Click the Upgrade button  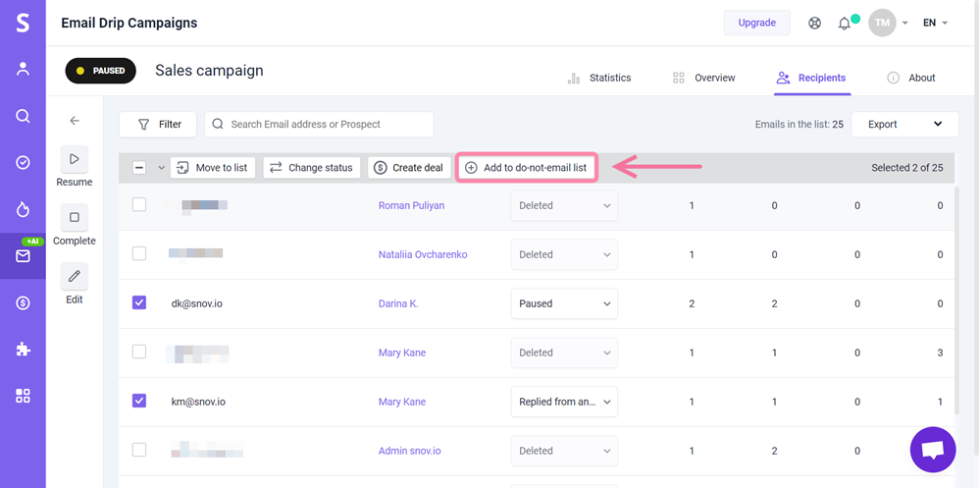coord(757,23)
